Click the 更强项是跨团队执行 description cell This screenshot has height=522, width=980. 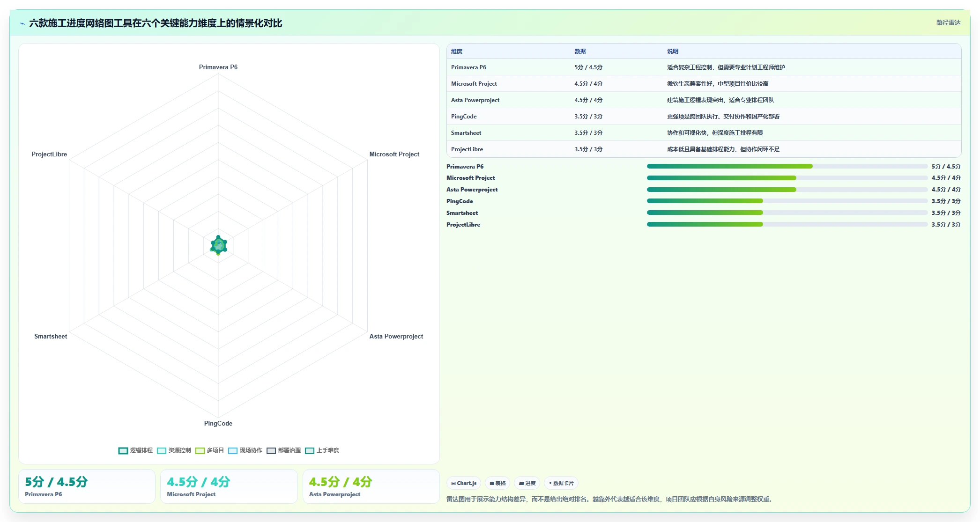click(723, 117)
